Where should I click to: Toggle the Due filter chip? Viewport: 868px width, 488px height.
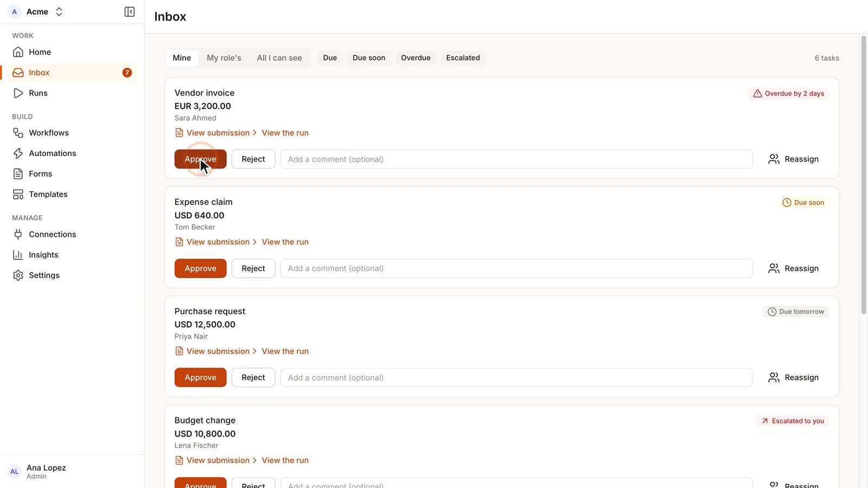pos(330,58)
